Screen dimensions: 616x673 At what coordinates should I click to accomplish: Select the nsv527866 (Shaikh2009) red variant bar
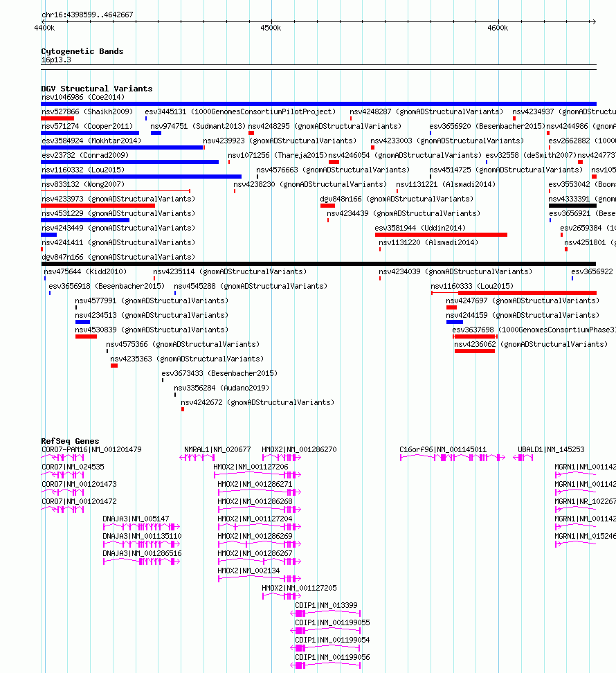pos(57,118)
